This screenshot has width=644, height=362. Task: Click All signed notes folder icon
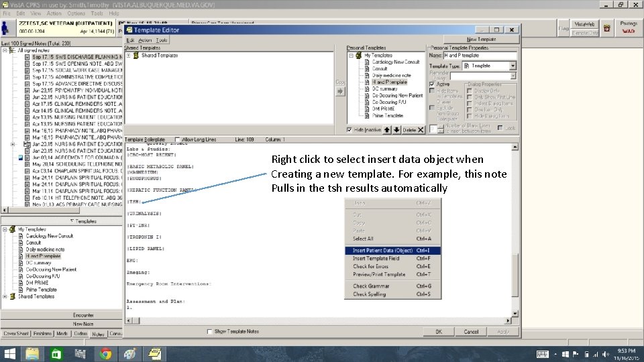(x=12, y=50)
